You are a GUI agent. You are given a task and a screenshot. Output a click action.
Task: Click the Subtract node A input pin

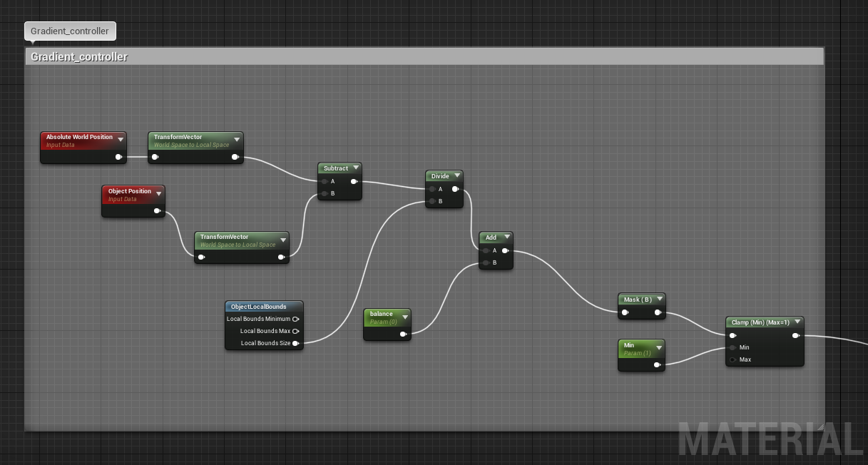tap(325, 181)
